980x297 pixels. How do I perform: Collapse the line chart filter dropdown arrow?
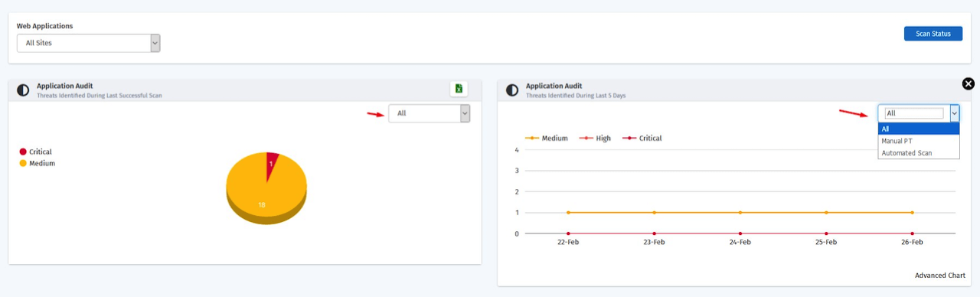click(954, 113)
